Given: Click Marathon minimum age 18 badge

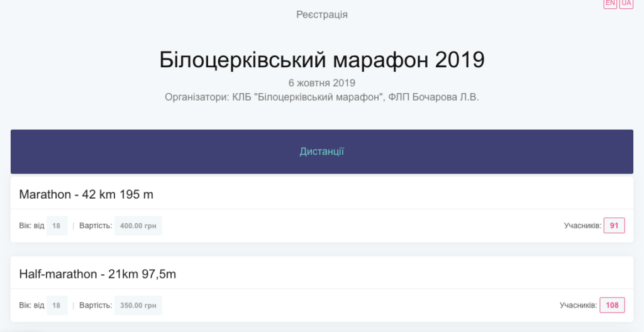Looking at the screenshot, I should (57, 225).
